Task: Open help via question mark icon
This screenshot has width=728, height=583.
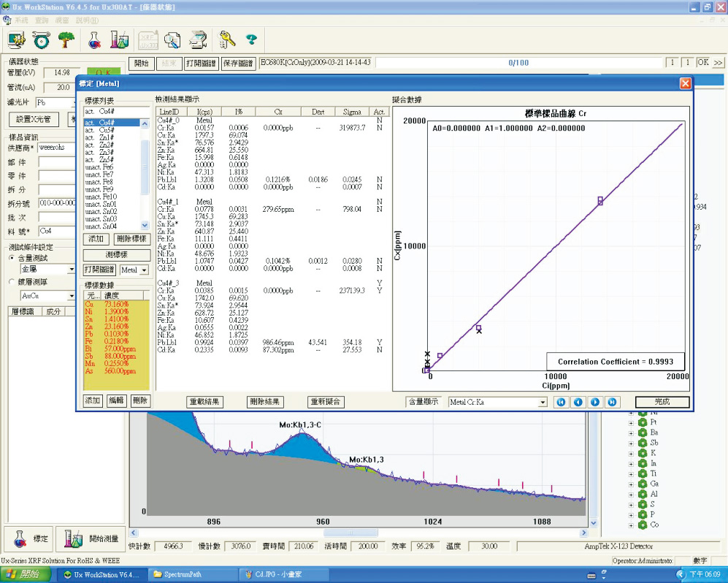Action: (252, 39)
